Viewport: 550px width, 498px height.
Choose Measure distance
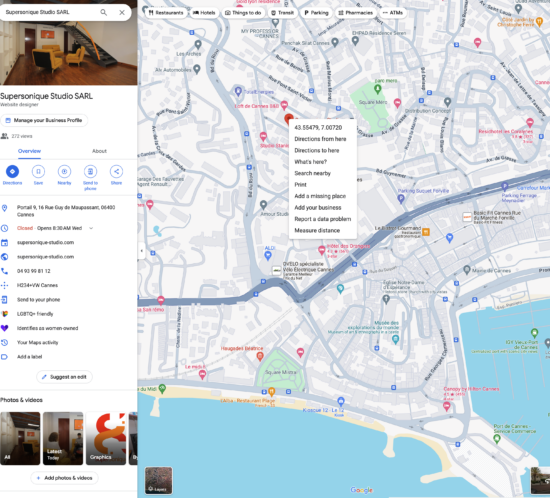317,231
